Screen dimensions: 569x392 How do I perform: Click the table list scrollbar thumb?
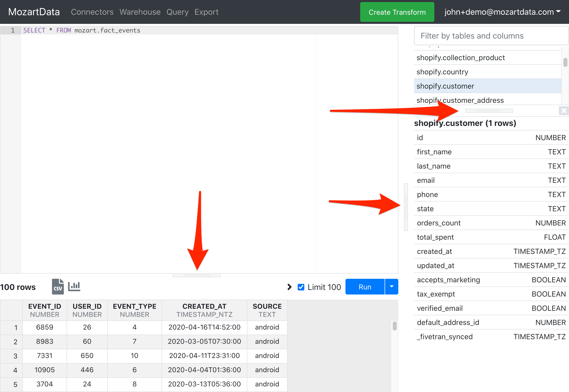[x=565, y=62]
